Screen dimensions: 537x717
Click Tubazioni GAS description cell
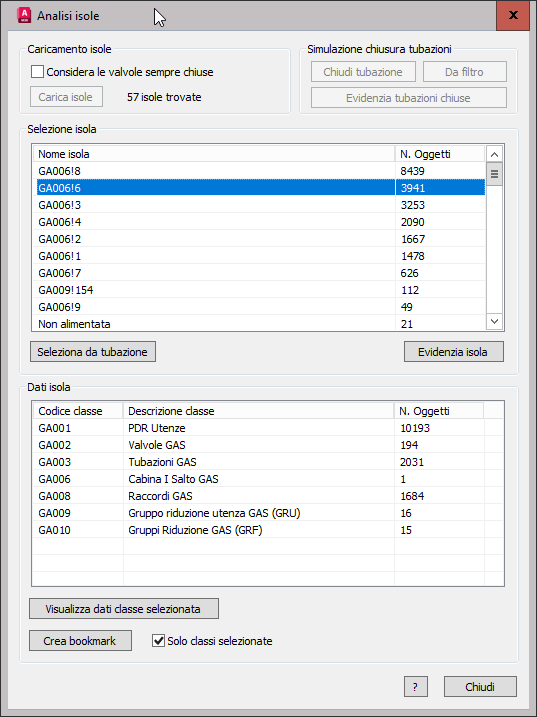click(258, 462)
